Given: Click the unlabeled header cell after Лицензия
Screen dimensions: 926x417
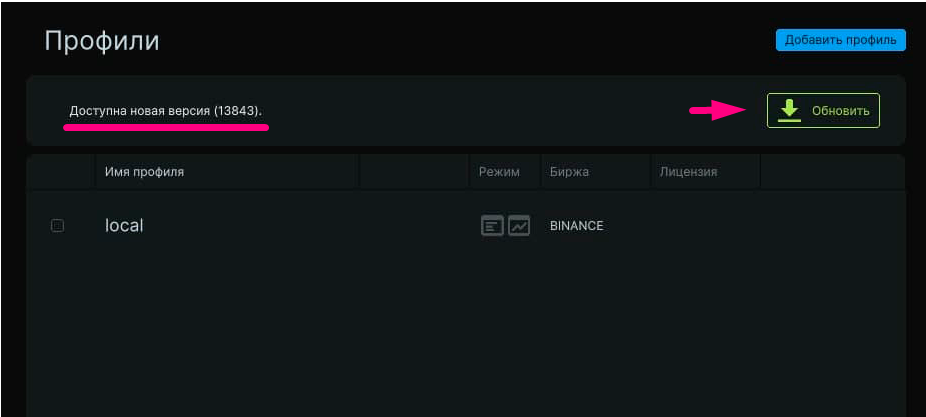Looking at the screenshot, I should point(833,172).
